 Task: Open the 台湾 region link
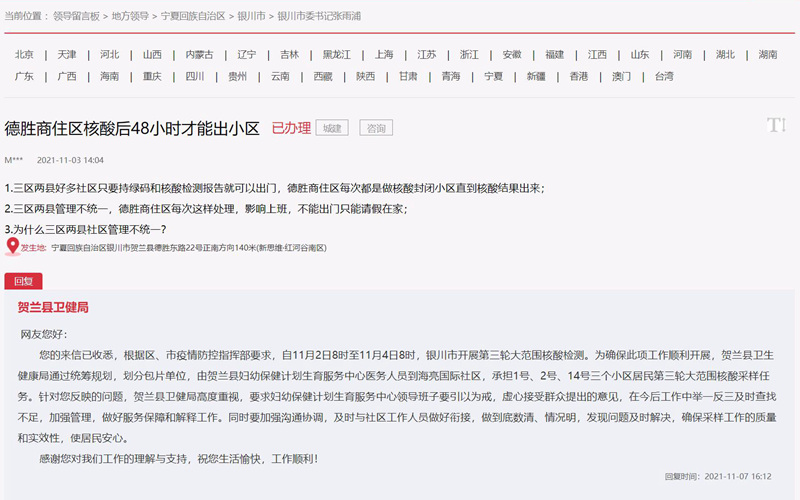pos(665,76)
